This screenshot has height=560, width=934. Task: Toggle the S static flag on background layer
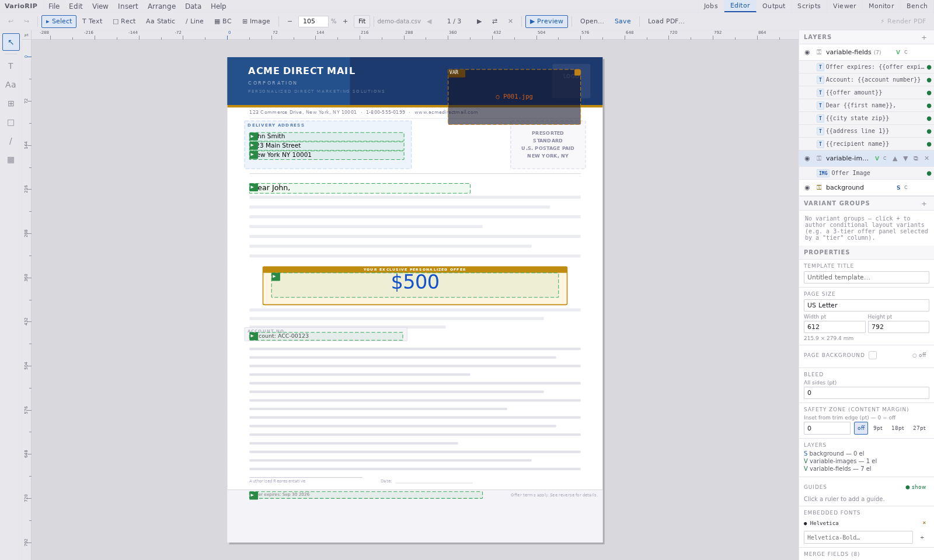(898, 188)
